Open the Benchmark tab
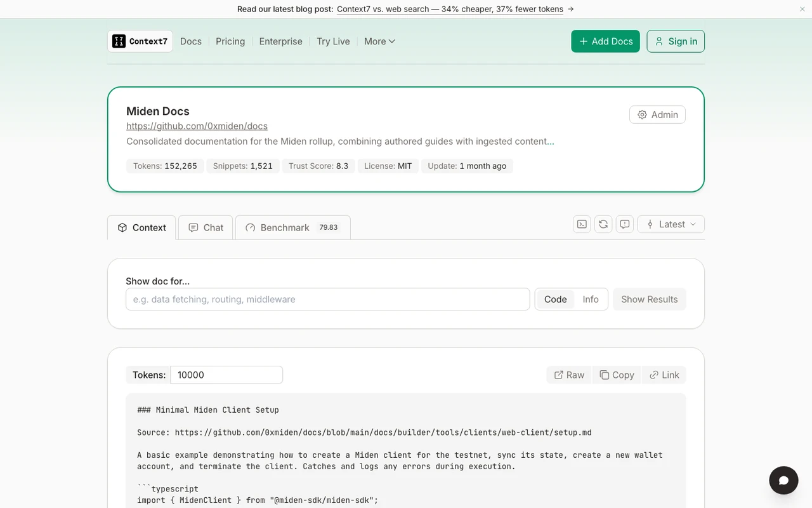Viewport: 812px width, 508px height. [293, 227]
